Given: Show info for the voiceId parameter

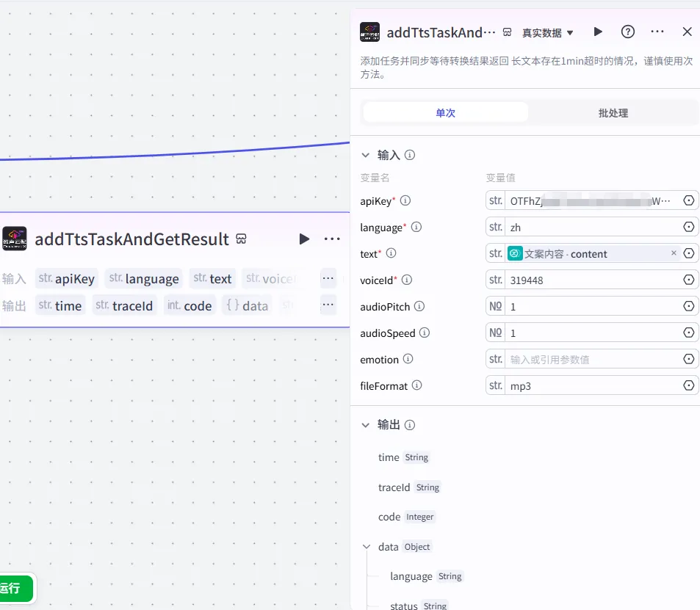Looking at the screenshot, I should coord(407,280).
